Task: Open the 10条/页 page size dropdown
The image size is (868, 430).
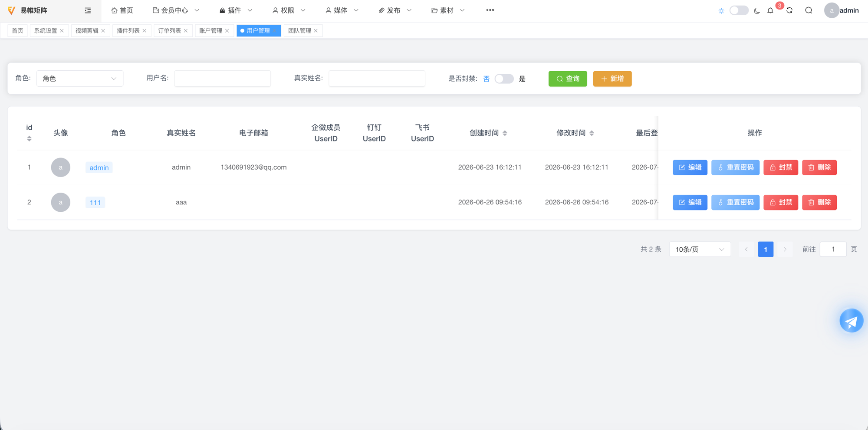Action: (x=700, y=249)
